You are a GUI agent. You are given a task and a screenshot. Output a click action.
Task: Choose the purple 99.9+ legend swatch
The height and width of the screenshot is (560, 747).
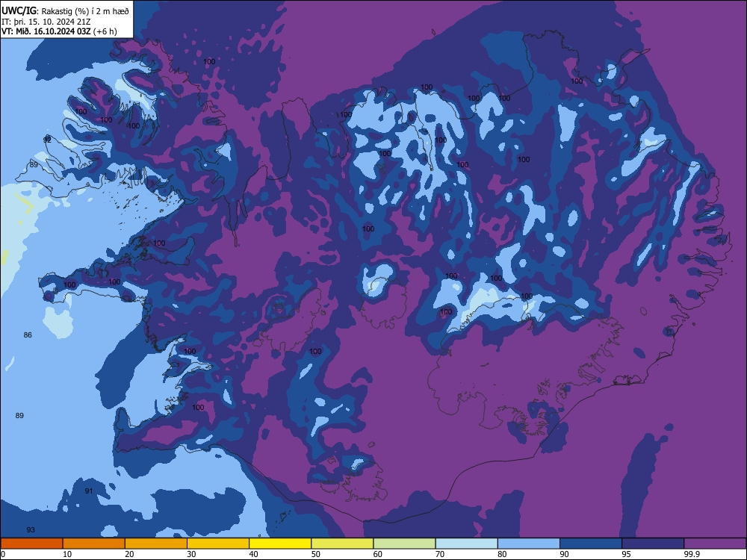click(x=715, y=544)
